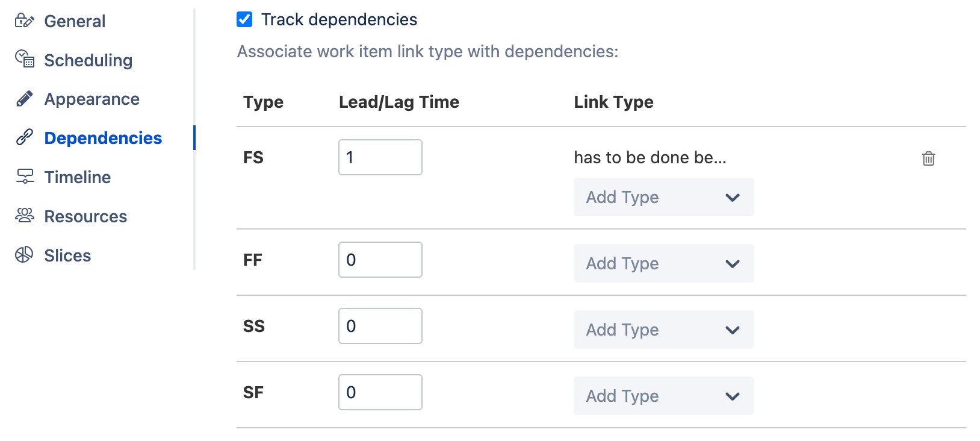Viewport: 980px width, 441px height.
Task: Click the Dependencies link chain icon
Action: [x=24, y=137]
